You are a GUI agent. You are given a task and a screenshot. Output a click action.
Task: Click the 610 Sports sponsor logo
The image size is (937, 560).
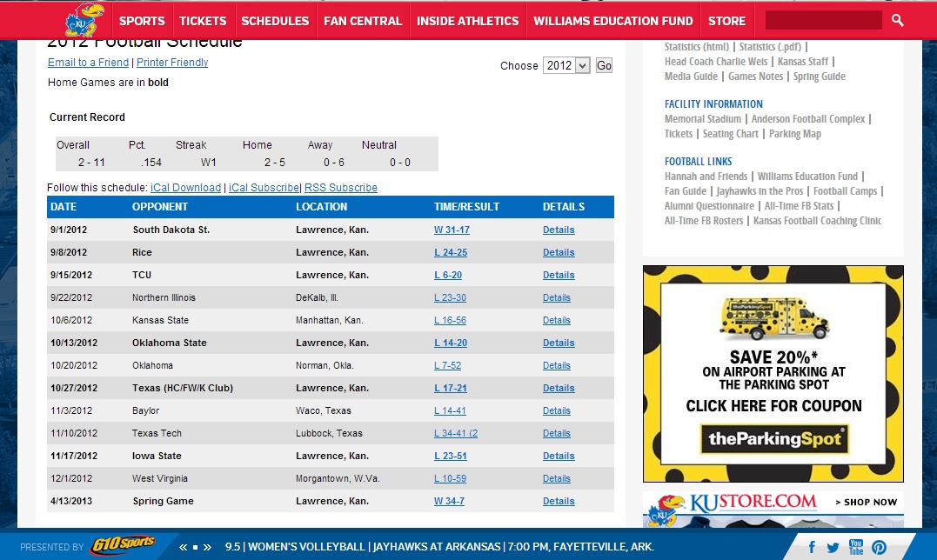[123, 545]
